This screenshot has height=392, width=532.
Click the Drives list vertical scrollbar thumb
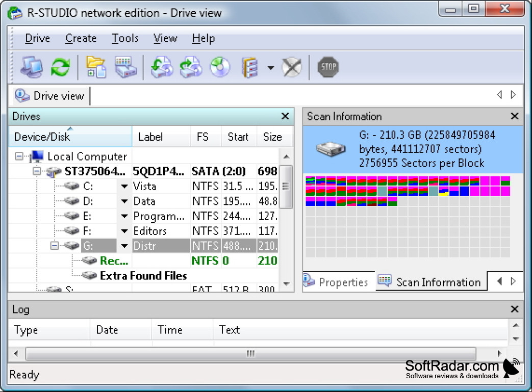point(286,186)
